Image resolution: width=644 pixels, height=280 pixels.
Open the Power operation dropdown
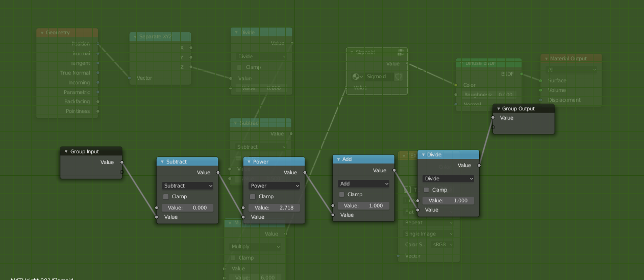275,186
